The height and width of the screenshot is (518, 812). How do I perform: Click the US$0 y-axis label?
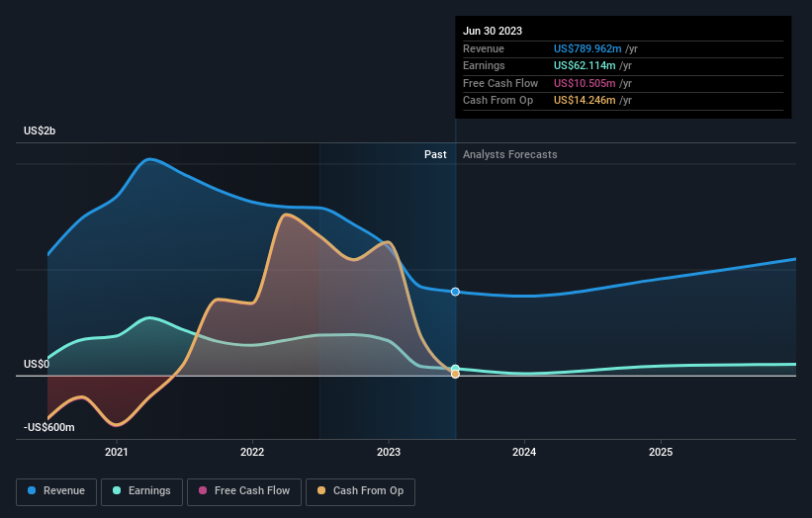click(37, 365)
